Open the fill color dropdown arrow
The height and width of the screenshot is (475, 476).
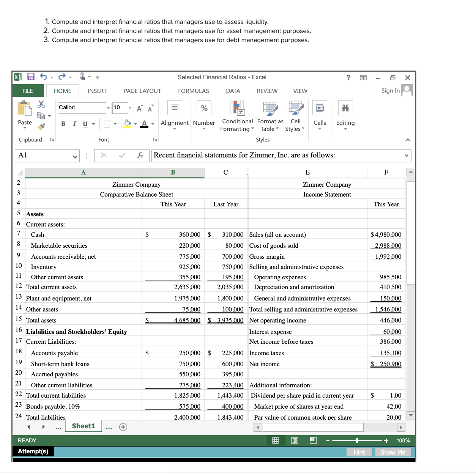pos(136,124)
